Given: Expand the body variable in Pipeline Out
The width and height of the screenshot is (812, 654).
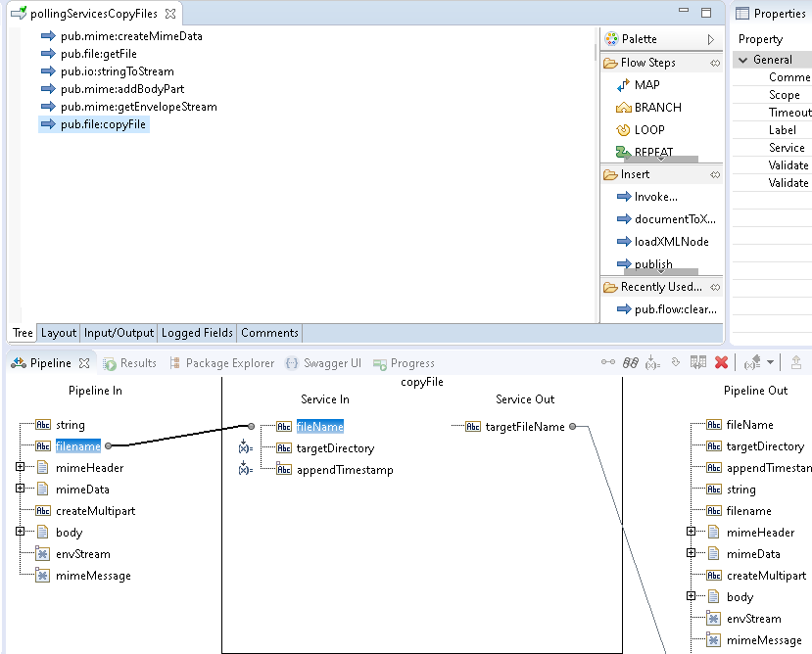Looking at the screenshot, I should click(x=692, y=596).
